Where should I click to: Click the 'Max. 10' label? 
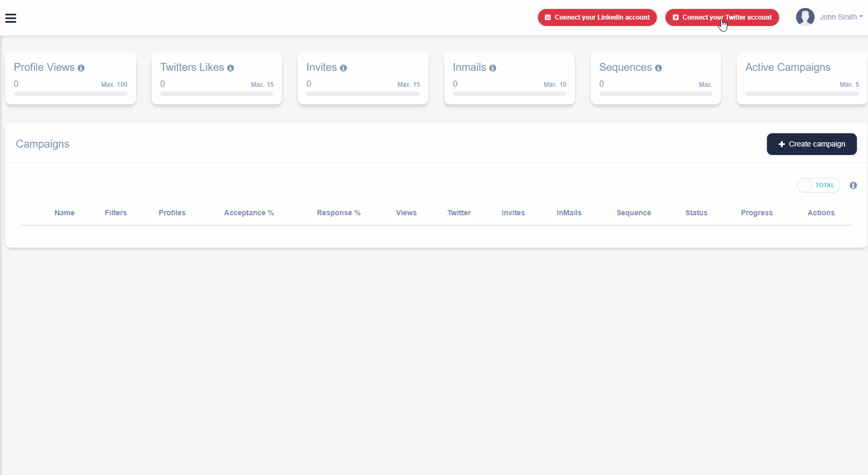(x=555, y=85)
